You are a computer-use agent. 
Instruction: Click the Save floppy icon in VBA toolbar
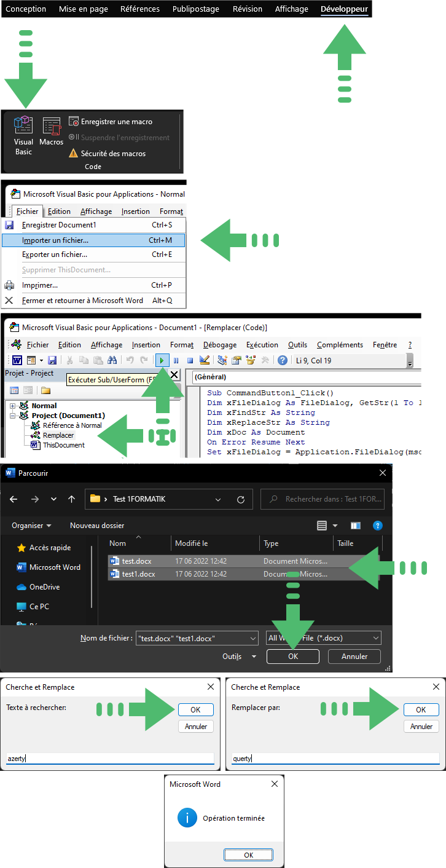pos(52,360)
